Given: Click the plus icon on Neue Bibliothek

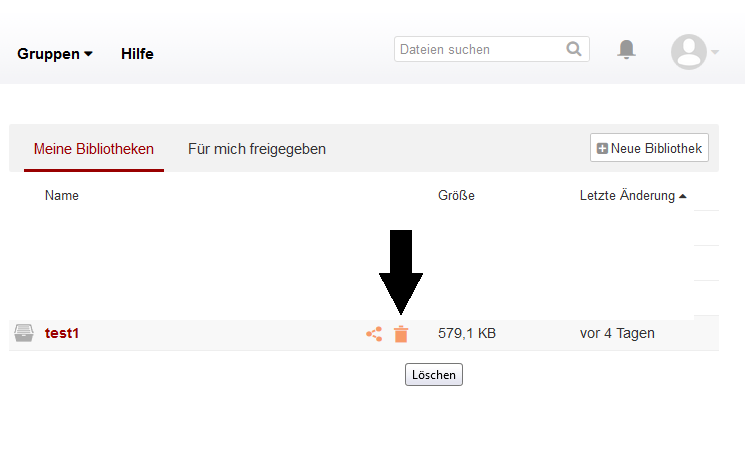Looking at the screenshot, I should [x=602, y=148].
